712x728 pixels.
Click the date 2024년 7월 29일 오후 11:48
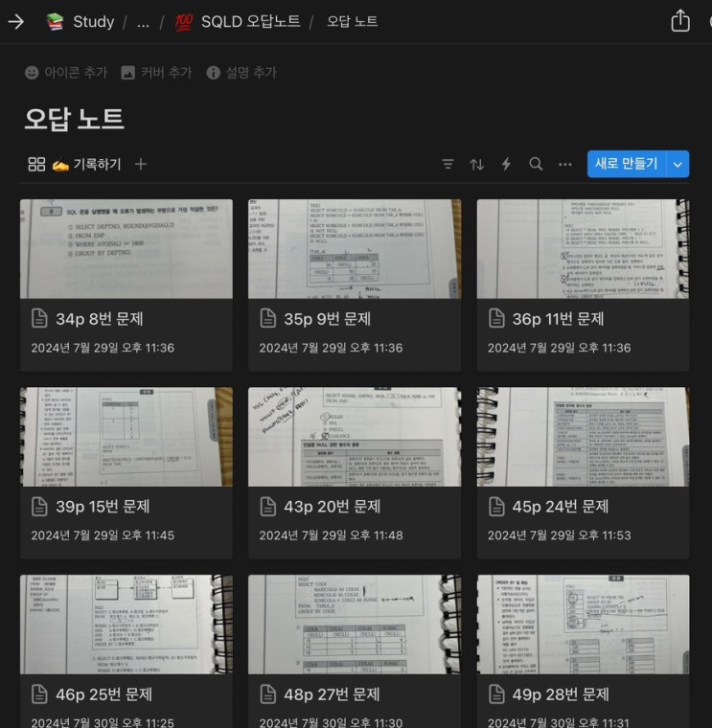[x=332, y=535]
